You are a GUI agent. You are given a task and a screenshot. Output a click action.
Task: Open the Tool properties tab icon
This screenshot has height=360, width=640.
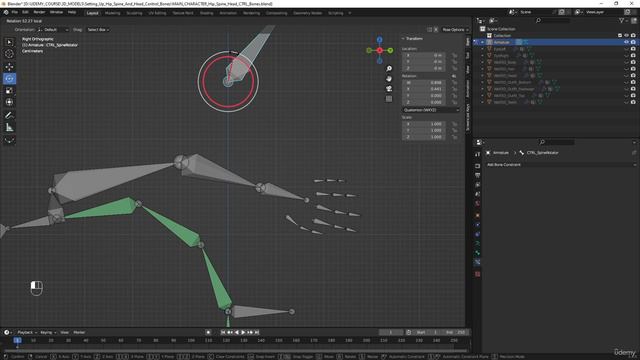tap(478, 154)
